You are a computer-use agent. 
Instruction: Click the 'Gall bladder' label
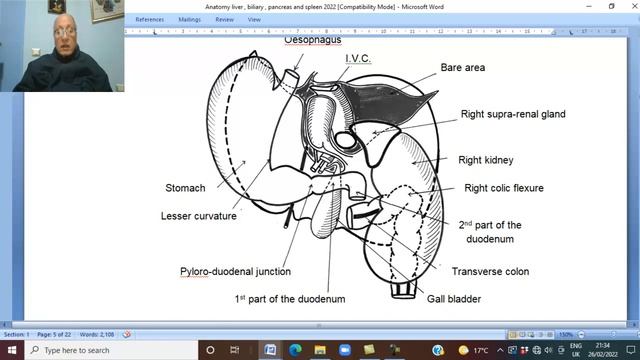pyautogui.click(x=454, y=299)
